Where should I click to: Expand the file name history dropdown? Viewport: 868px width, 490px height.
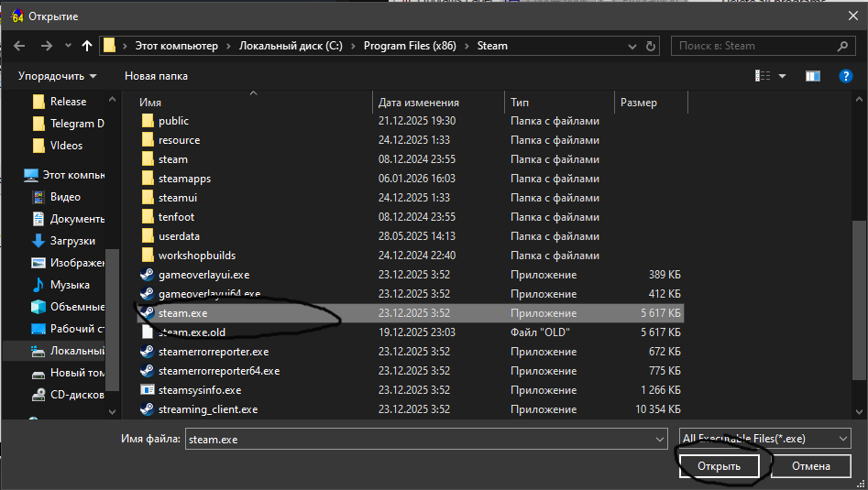[x=660, y=439]
